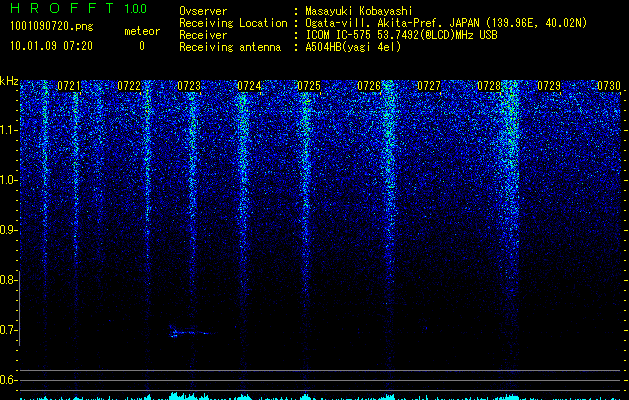
Task: Click the 0.9 kHz axis label
Action: click(x=7, y=230)
